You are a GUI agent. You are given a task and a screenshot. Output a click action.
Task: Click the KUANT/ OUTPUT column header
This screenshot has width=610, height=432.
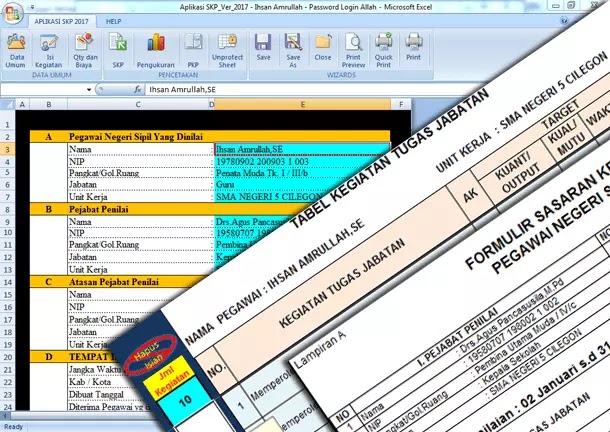[x=518, y=172]
